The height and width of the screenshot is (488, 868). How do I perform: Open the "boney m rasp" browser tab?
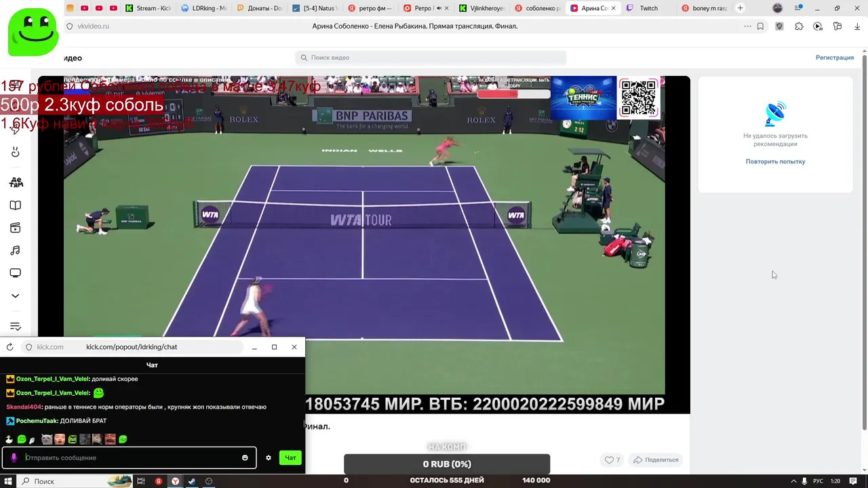pos(705,8)
